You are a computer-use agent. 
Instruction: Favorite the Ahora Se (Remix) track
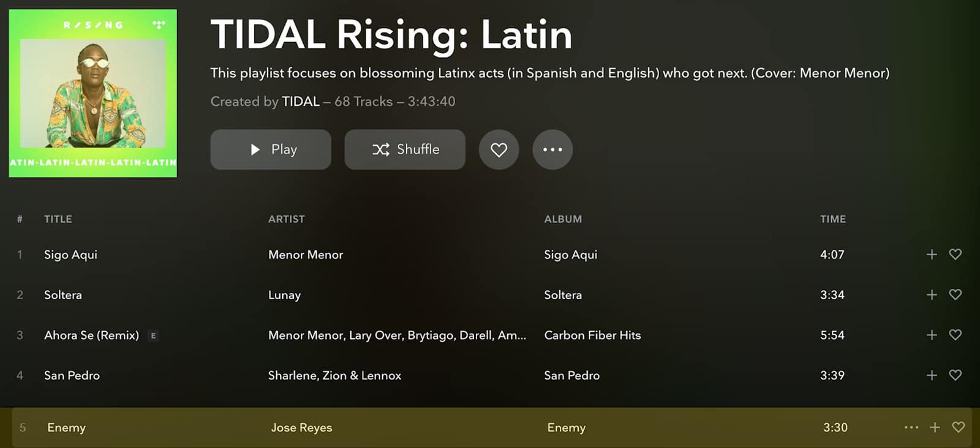tap(955, 335)
